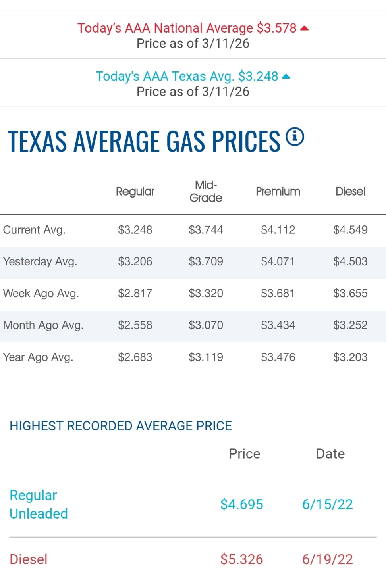Click the 6/15/22 record date

327,505
